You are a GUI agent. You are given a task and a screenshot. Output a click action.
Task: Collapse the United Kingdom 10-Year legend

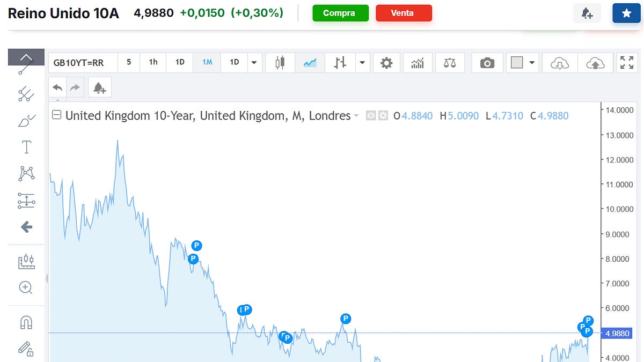(56, 115)
